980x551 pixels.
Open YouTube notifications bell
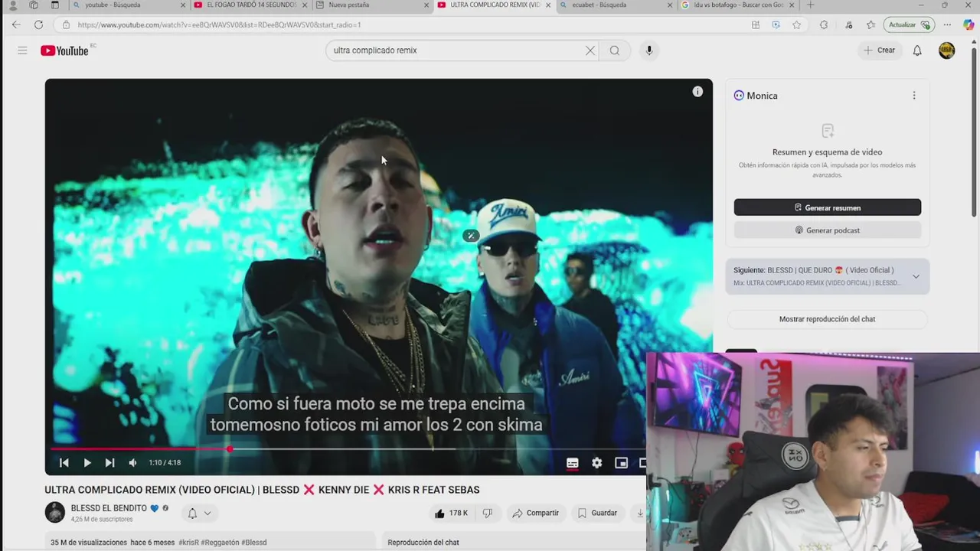[x=917, y=51]
